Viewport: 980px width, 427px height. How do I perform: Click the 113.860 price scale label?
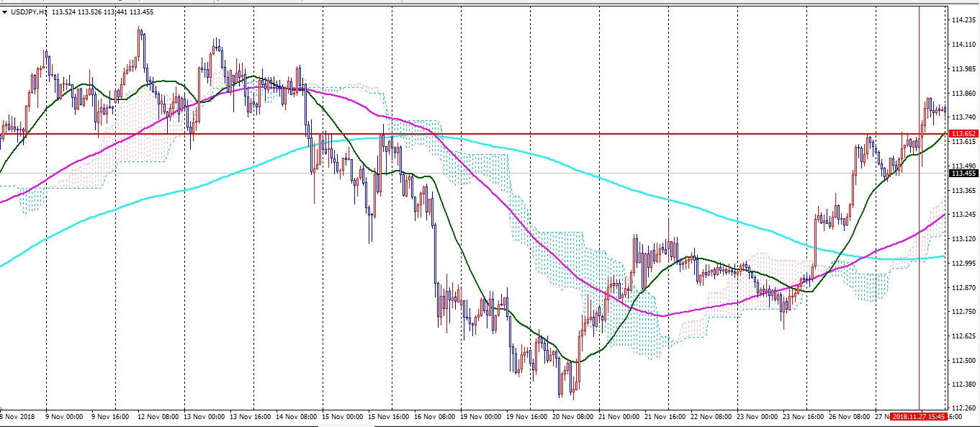963,94
